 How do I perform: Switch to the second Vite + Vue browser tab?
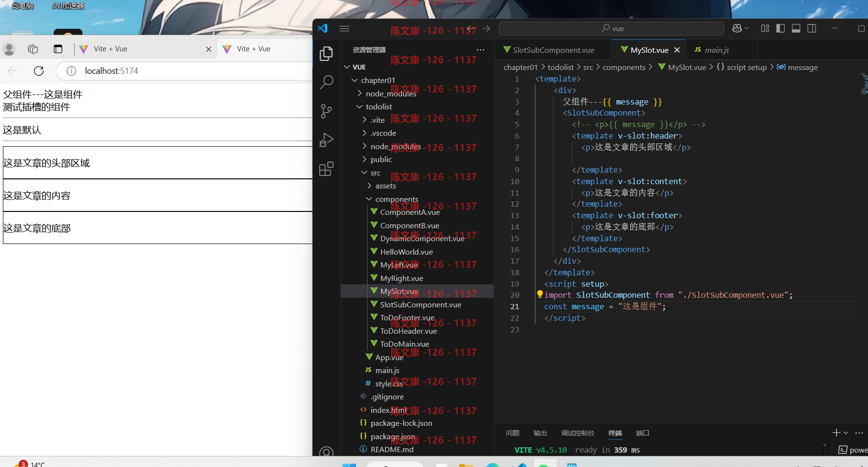click(265, 49)
